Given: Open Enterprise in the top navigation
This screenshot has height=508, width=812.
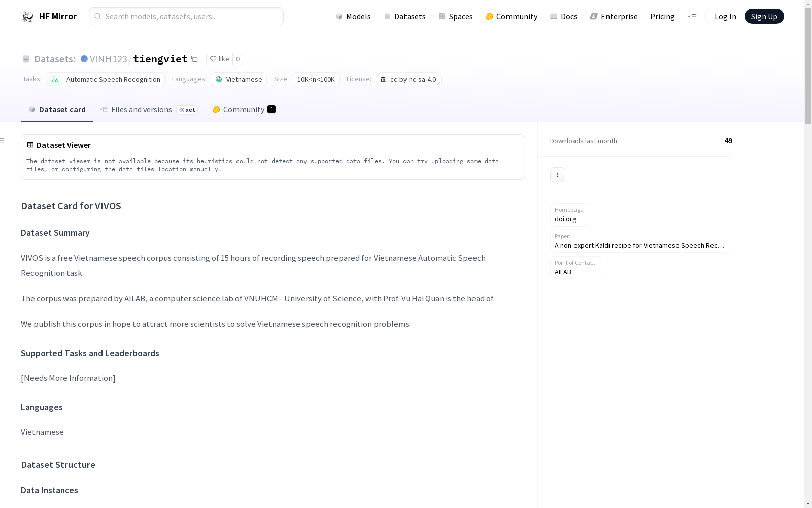Looking at the screenshot, I should (614, 16).
